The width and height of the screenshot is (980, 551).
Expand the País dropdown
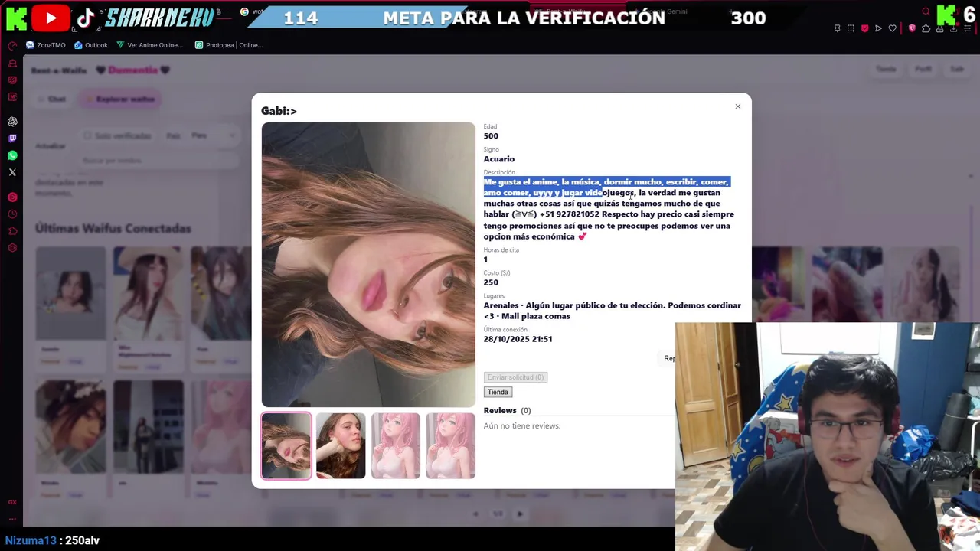click(x=213, y=135)
